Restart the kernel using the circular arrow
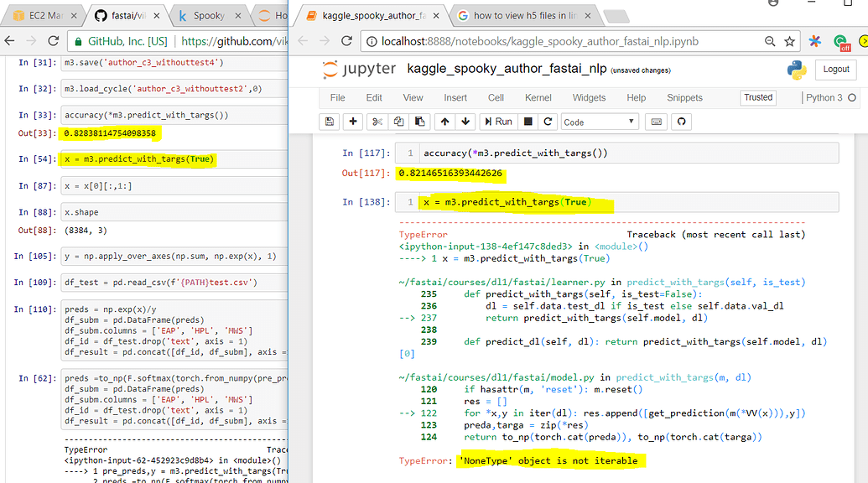 click(548, 122)
